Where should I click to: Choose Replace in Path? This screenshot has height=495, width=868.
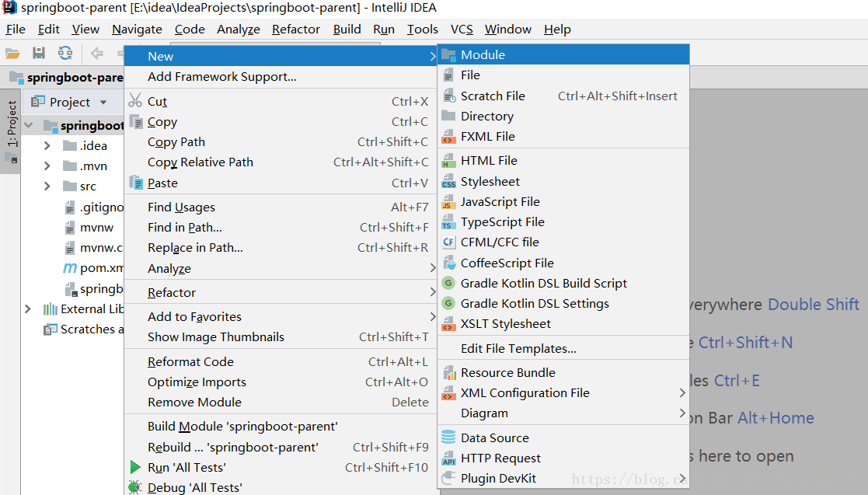281,247
